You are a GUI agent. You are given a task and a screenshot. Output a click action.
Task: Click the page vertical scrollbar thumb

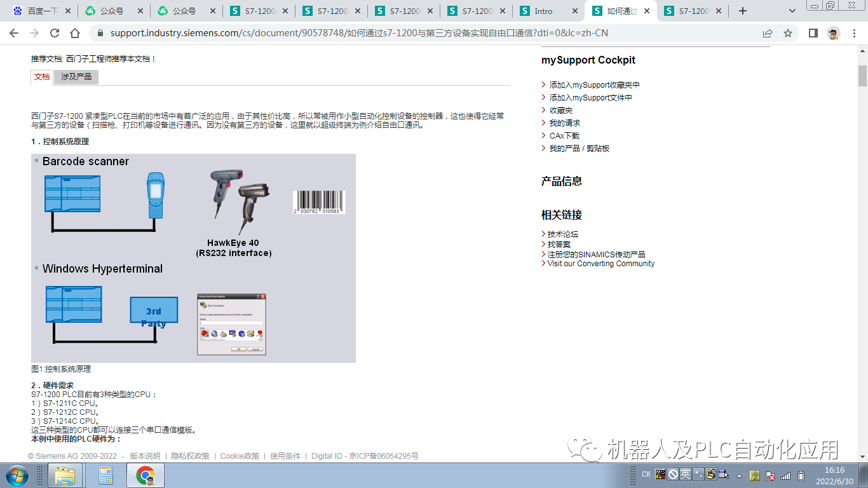[862, 75]
